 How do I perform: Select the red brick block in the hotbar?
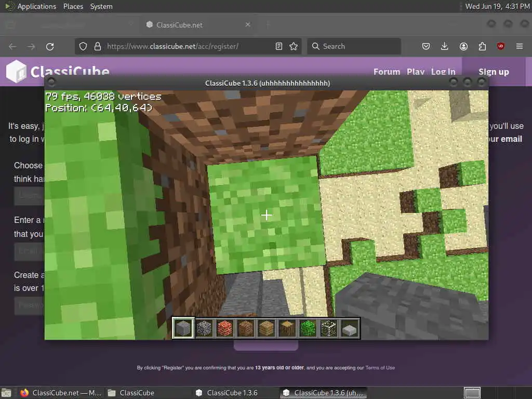[224, 328]
